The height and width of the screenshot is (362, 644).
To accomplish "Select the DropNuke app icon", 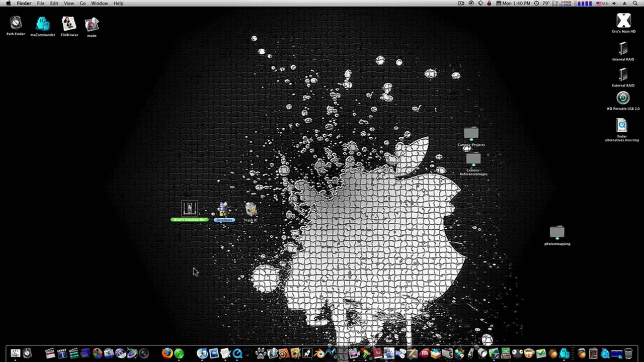I will pyautogui.click(x=223, y=209).
